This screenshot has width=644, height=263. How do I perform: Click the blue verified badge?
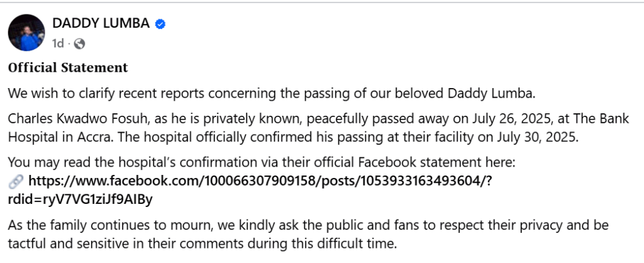tap(161, 25)
